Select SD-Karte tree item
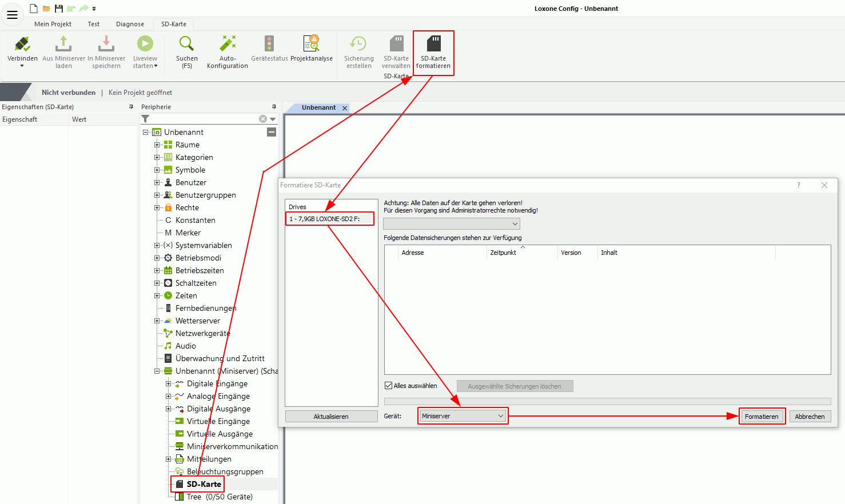845x504 pixels. 204,484
